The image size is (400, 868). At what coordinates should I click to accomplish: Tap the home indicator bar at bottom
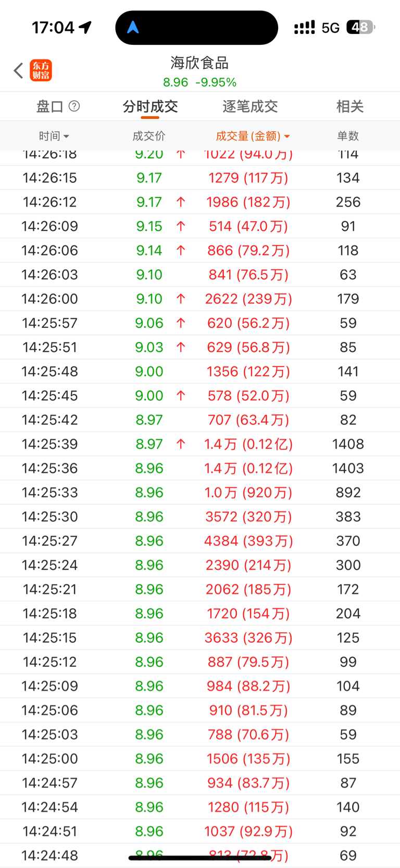click(200, 858)
